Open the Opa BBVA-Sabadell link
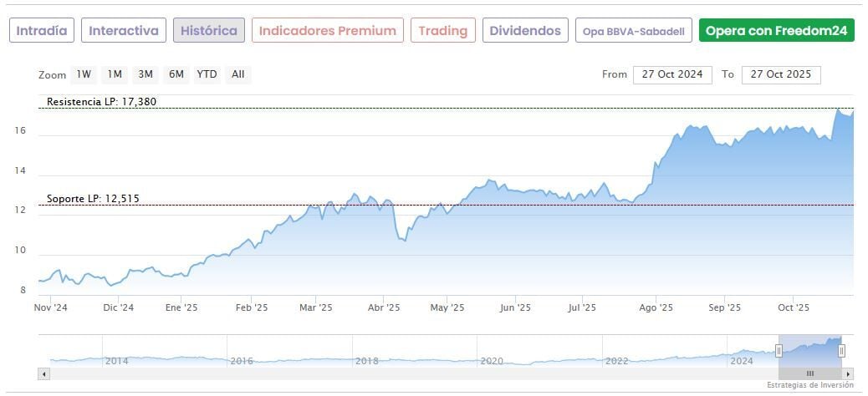Image resolution: width=868 pixels, height=396 pixels. 634,31
